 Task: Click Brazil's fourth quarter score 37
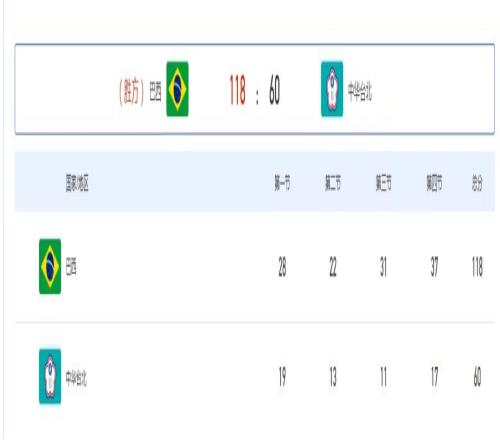434,267
